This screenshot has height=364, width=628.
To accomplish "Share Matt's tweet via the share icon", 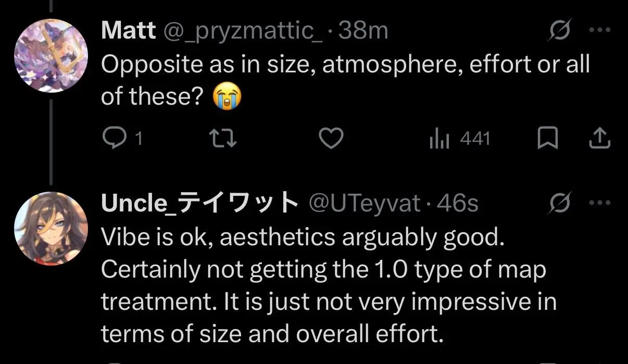I will pos(599,138).
